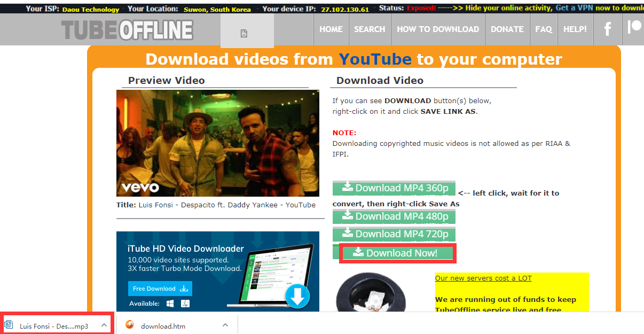Click the Patreon icon in header
Screen dimensions: 644x334
pos(634,27)
